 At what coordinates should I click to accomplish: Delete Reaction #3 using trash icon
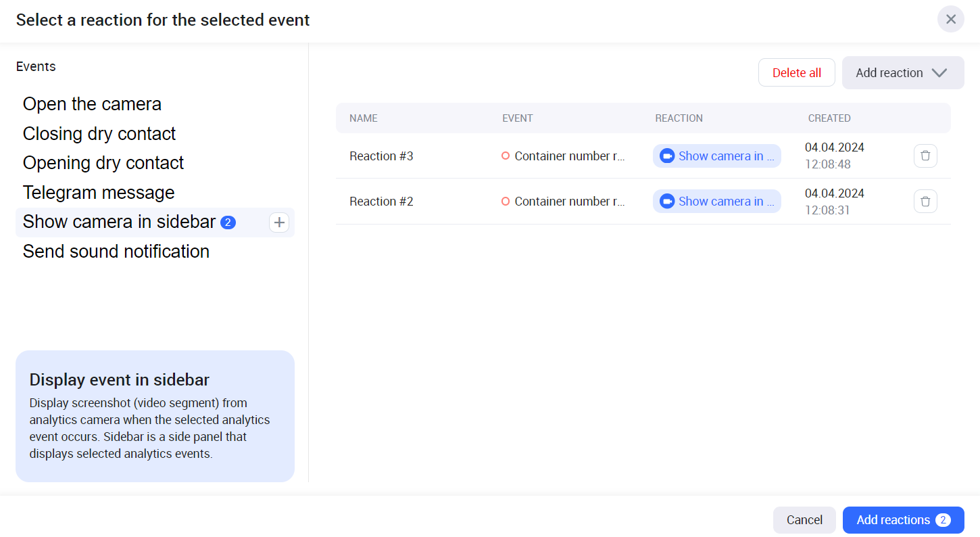[925, 156]
